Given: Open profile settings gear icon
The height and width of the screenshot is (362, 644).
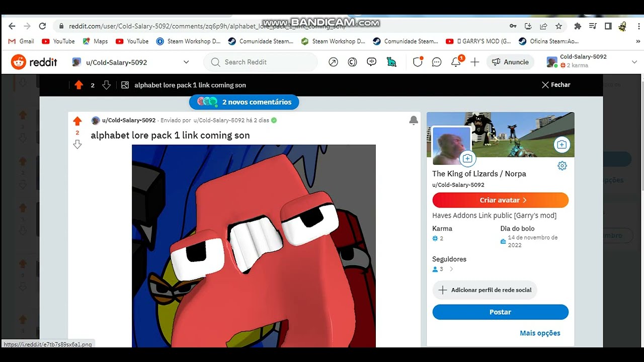Looking at the screenshot, I should [x=562, y=166].
